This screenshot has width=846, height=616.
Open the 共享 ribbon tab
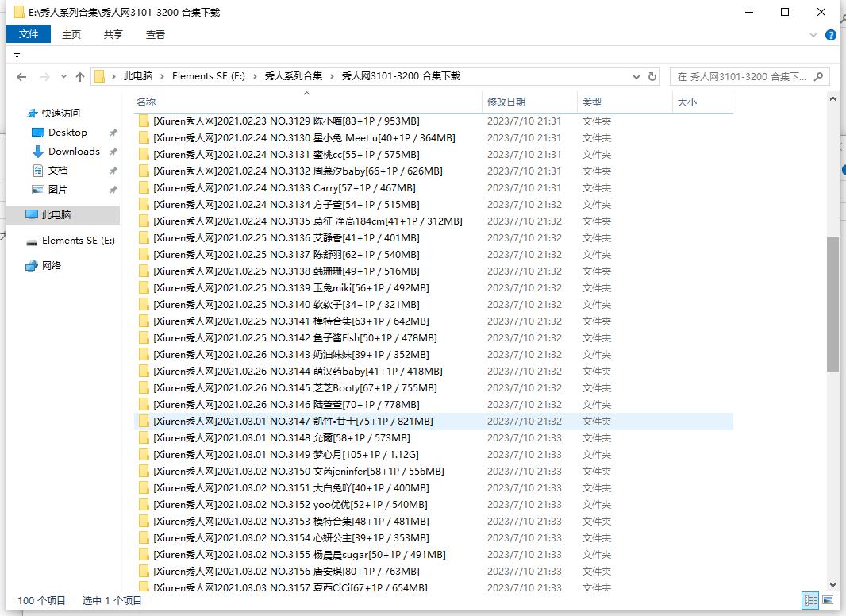(x=113, y=35)
